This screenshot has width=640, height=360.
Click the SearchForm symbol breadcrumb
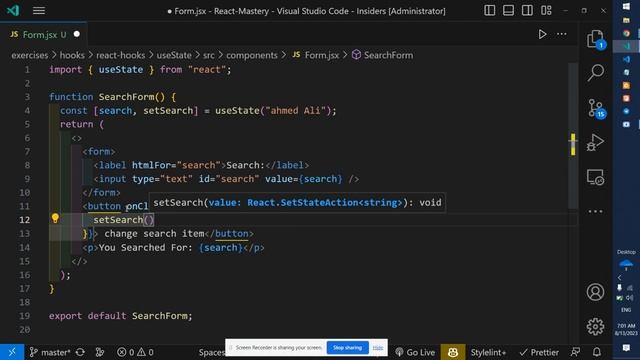382,55
